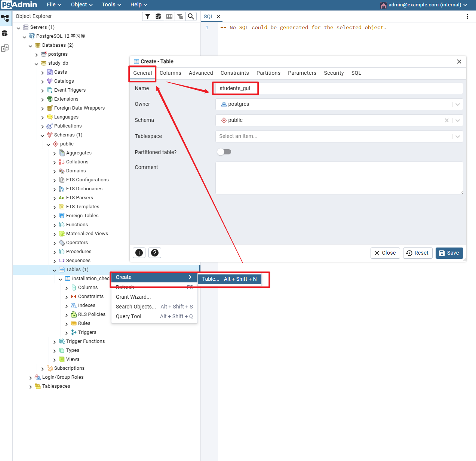
Task: Expand the Casts node
Action: point(42,73)
